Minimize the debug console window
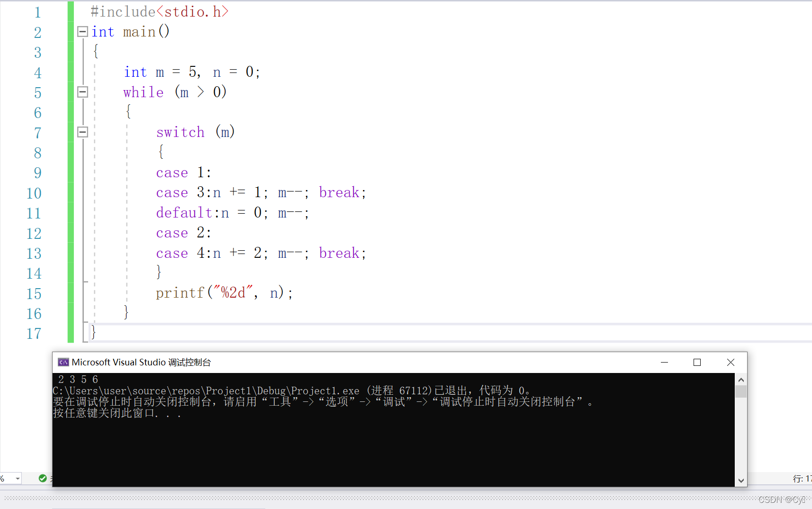The height and width of the screenshot is (509, 812). [x=664, y=363]
